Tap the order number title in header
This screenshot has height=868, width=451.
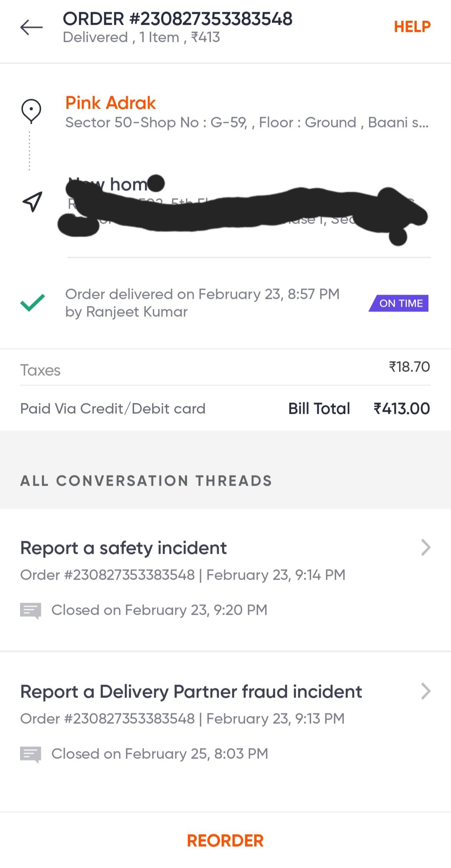177,19
